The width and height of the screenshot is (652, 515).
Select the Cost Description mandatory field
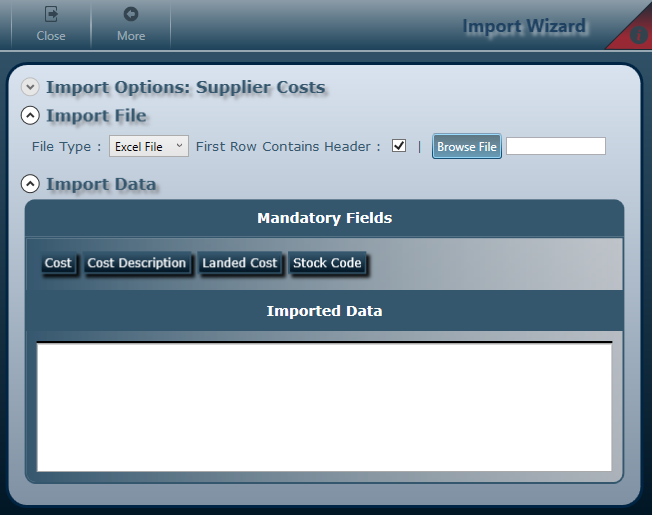point(136,263)
